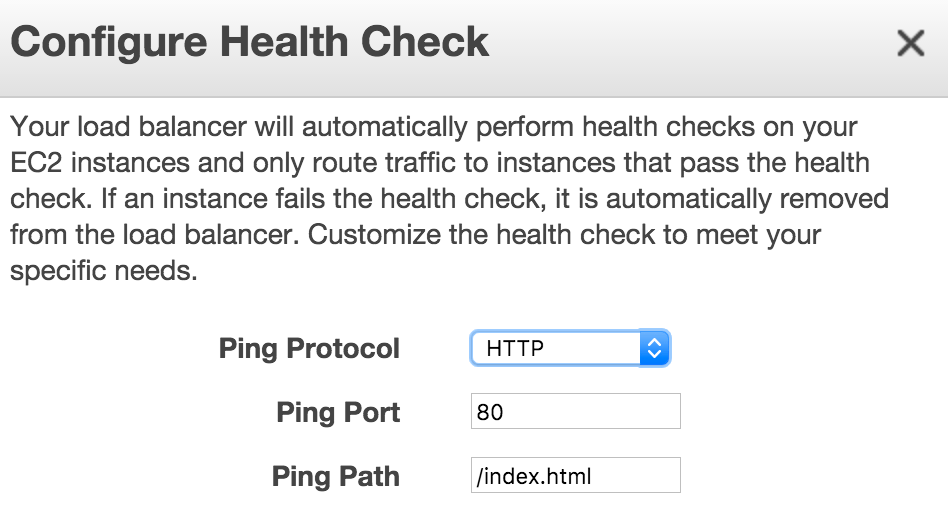948x518 pixels.
Task: Click the "Configure Health Check" title text
Action: point(250,42)
